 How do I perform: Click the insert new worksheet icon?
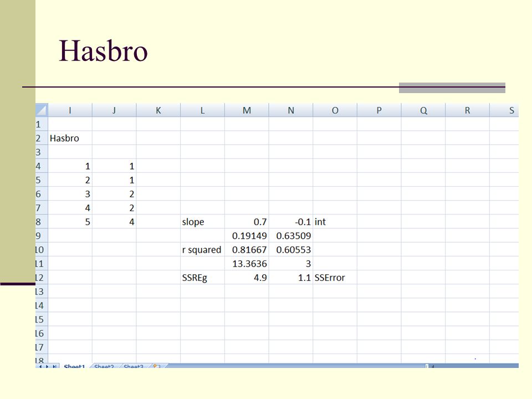click(x=156, y=366)
